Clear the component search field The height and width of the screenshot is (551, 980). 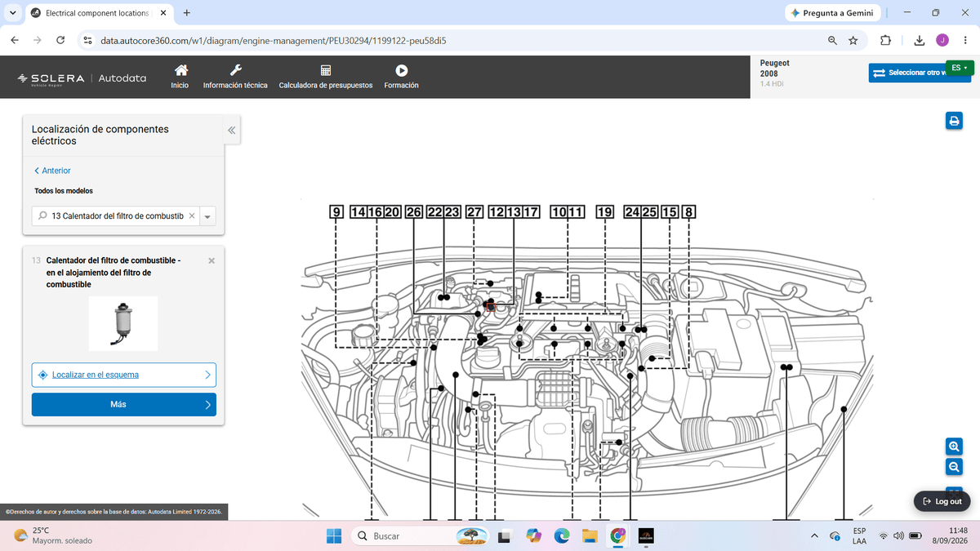point(191,216)
